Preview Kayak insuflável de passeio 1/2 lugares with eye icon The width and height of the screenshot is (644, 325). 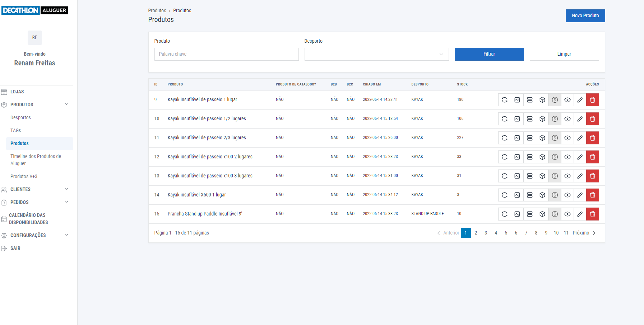point(567,119)
